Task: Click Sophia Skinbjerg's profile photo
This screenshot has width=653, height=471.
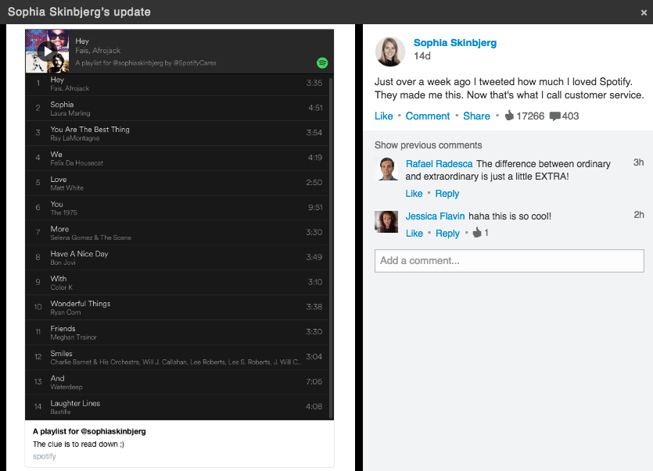Action: click(x=389, y=52)
